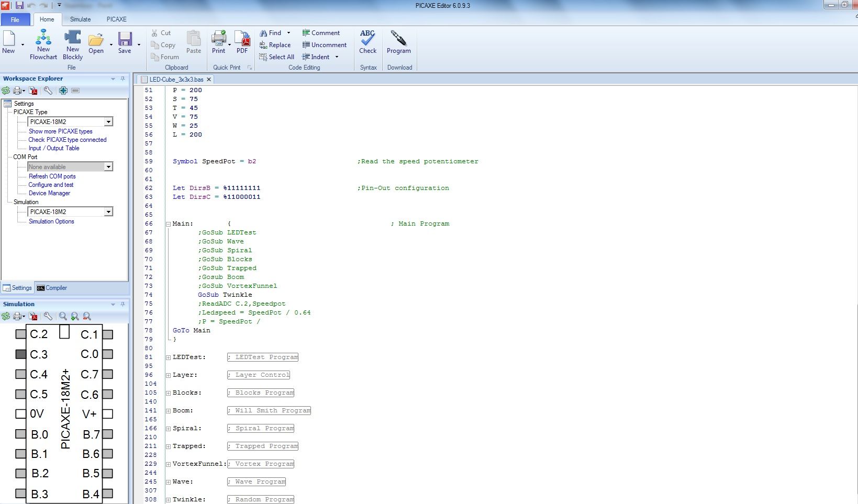Viewport: 858px width, 504px height.
Task: Switch to the Simulate ribbon tab
Action: click(x=80, y=19)
